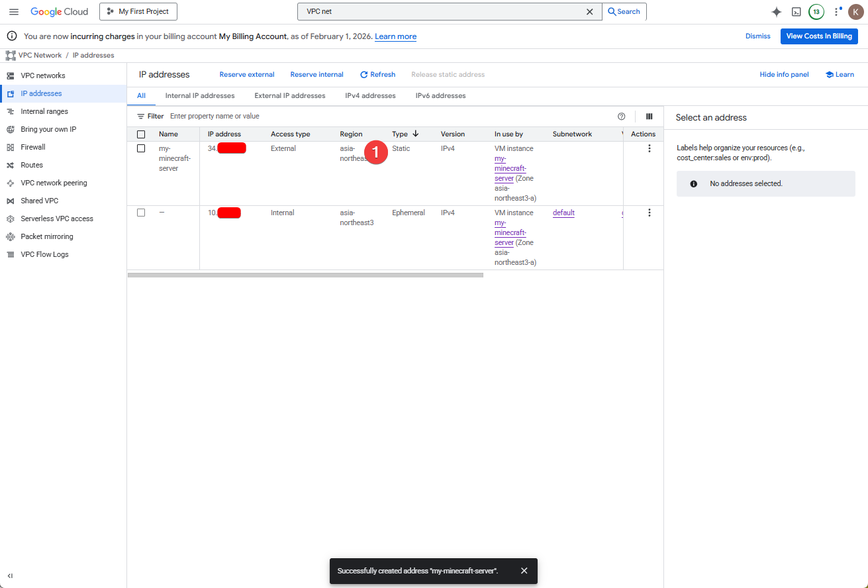Click the table's horizontal scrollbar
Image resolution: width=868 pixels, height=588 pixels.
pyautogui.click(x=305, y=275)
